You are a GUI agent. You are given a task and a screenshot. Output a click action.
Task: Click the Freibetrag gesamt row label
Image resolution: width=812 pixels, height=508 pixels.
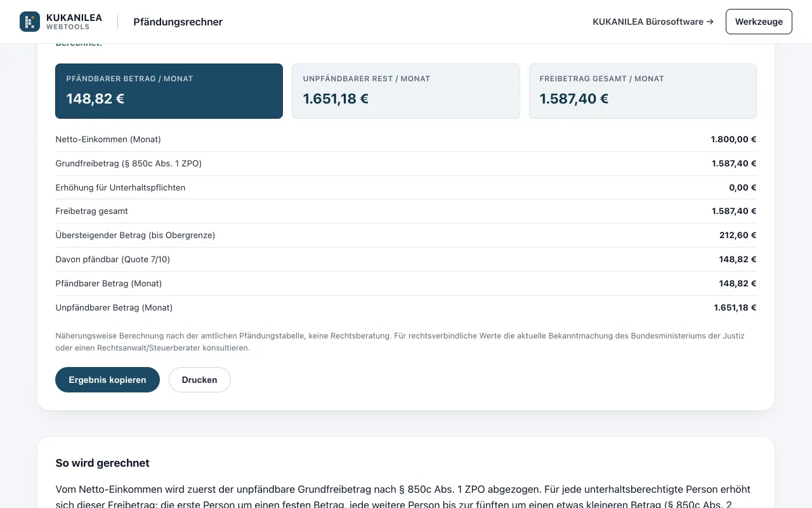point(91,211)
